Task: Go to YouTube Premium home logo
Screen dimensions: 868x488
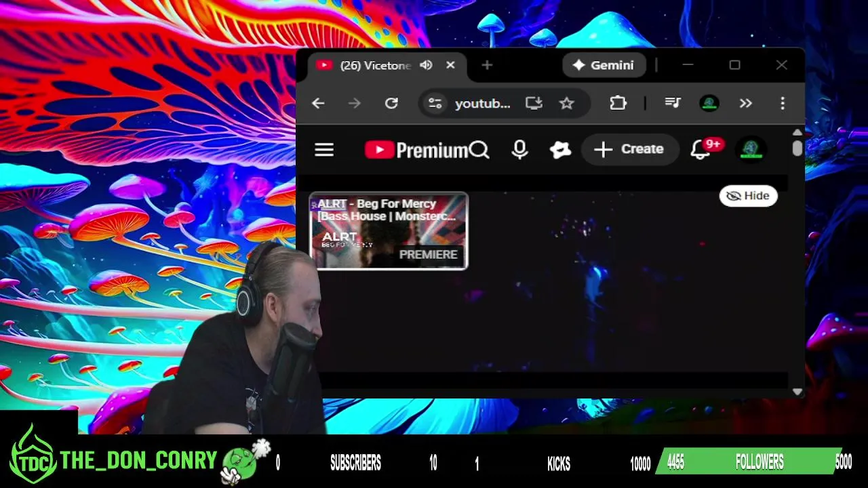Action: pyautogui.click(x=416, y=150)
